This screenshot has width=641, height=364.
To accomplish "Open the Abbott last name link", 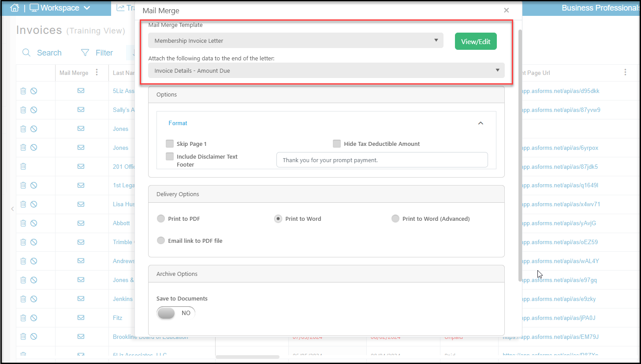I will pyautogui.click(x=121, y=223).
